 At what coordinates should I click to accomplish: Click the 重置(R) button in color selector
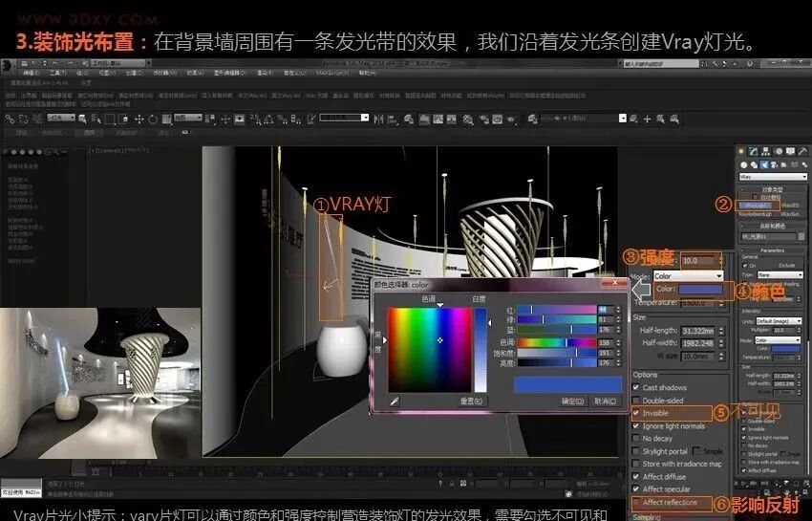[x=471, y=402]
